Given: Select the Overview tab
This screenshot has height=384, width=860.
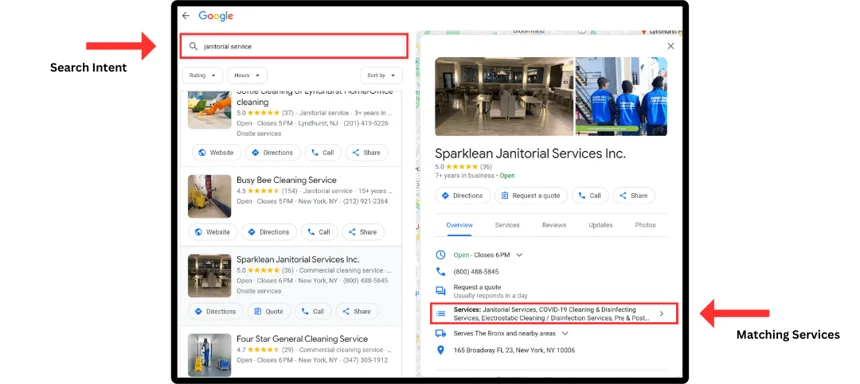Looking at the screenshot, I should pyautogui.click(x=459, y=225).
